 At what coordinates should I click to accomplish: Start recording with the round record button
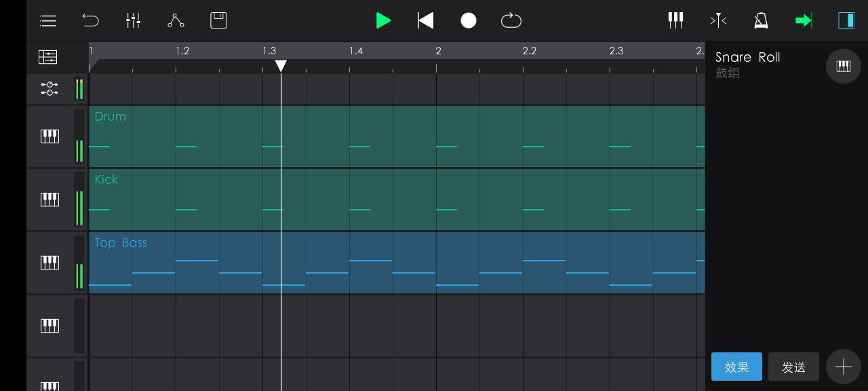click(469, 21)
